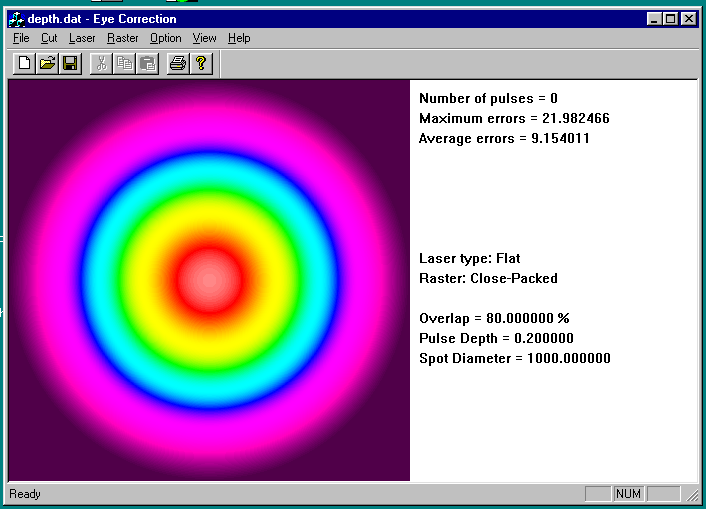Click the Eye Correction title bar app icon

(17, 19)
